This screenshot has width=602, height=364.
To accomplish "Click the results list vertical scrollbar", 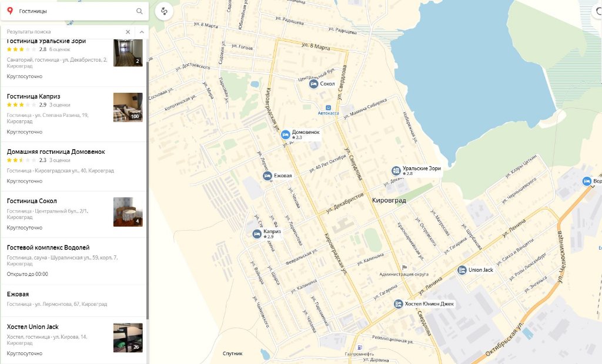I will pos(148,188).
